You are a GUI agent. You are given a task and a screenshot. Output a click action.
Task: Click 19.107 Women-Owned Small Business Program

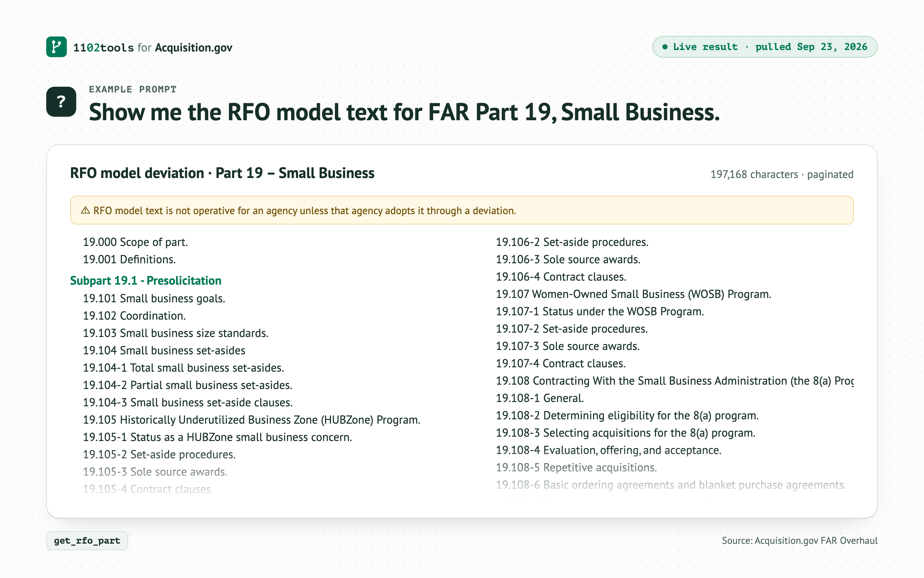pyautogui.click(x=634, y=294)
